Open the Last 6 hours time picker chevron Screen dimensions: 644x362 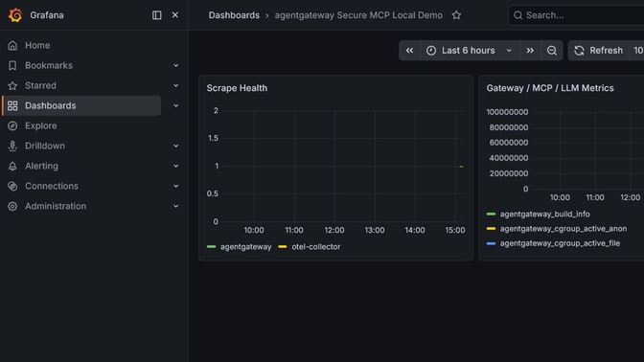pos(509,51)
